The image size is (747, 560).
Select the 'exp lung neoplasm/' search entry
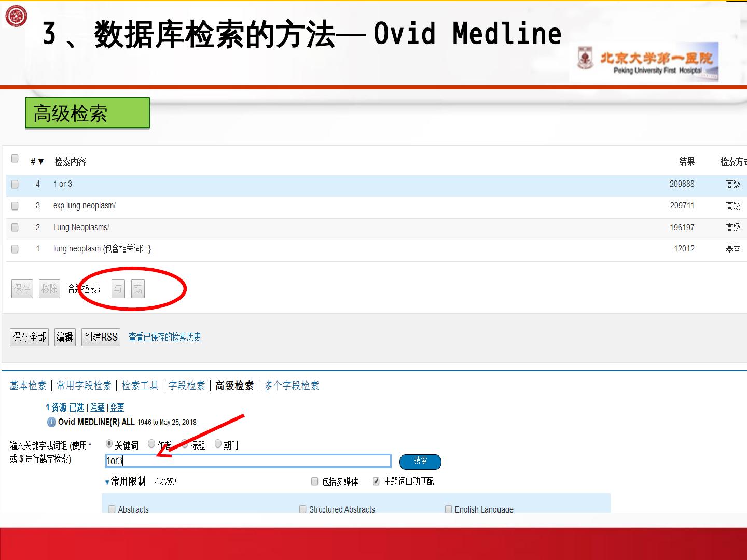85,206
